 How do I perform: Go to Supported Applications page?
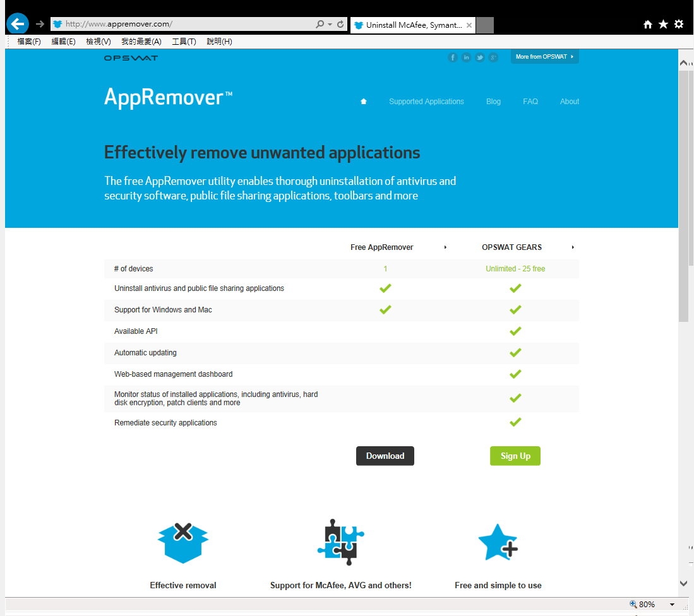426,101
